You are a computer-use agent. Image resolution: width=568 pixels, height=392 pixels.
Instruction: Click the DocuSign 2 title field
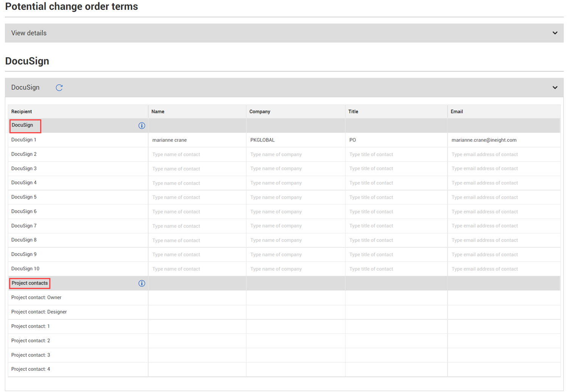tap(396, 155)
